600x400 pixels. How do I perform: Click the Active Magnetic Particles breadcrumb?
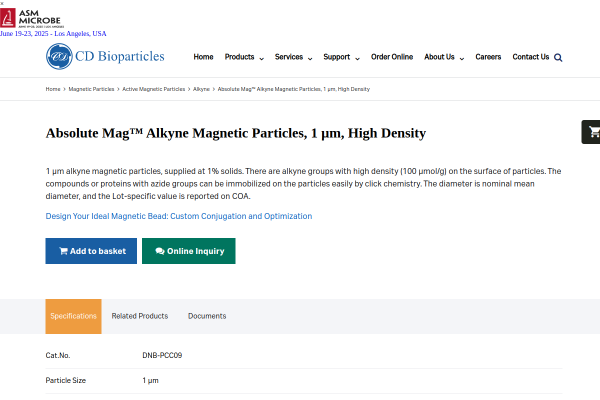153,89
